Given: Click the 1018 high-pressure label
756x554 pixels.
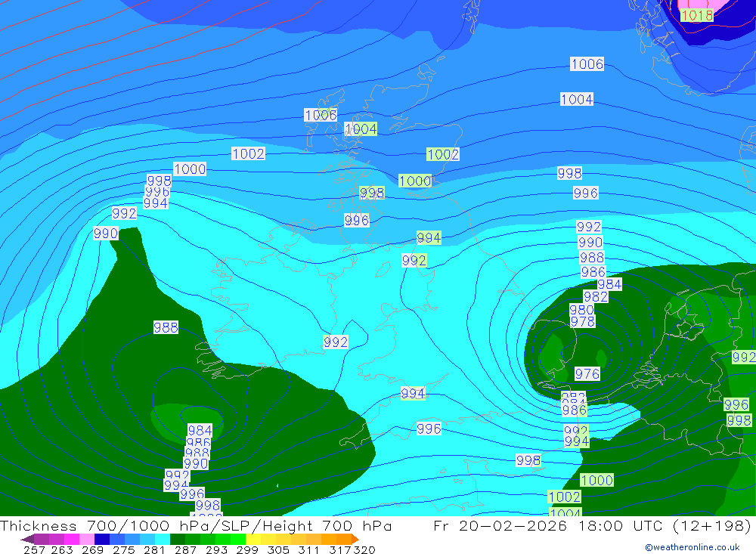Looking at the screenshot, I should click(697, 15).
